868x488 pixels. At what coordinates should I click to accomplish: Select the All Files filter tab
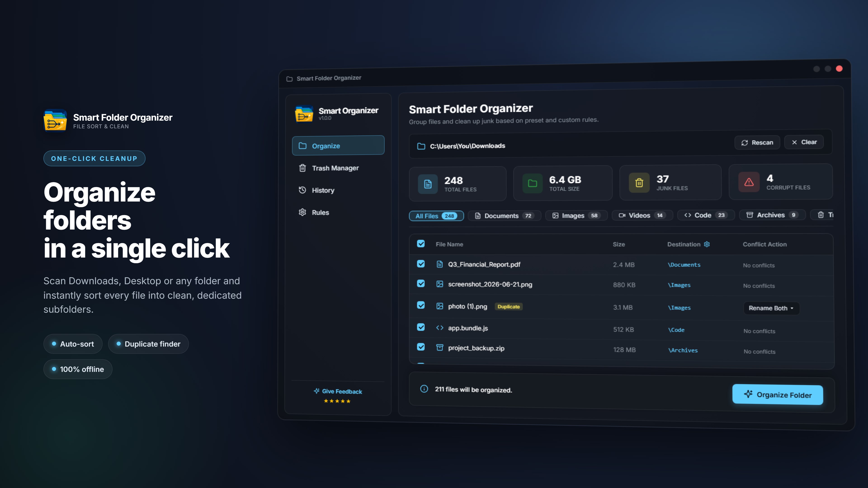coord(436,216)
